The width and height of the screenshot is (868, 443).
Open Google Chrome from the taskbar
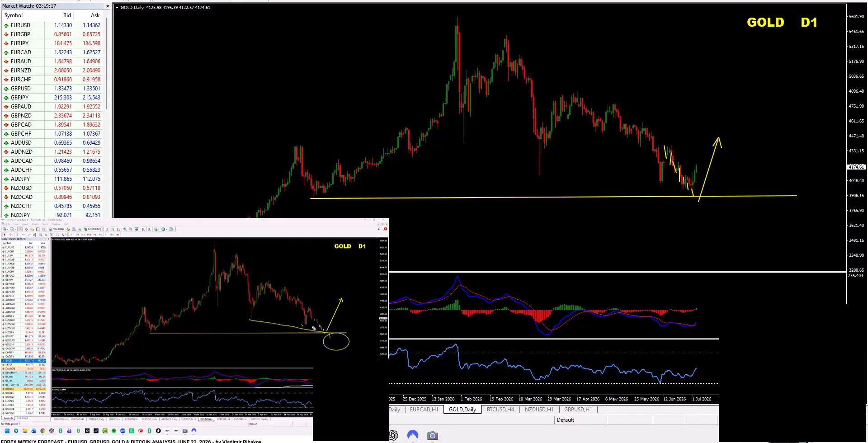click(x=42, y=431)
